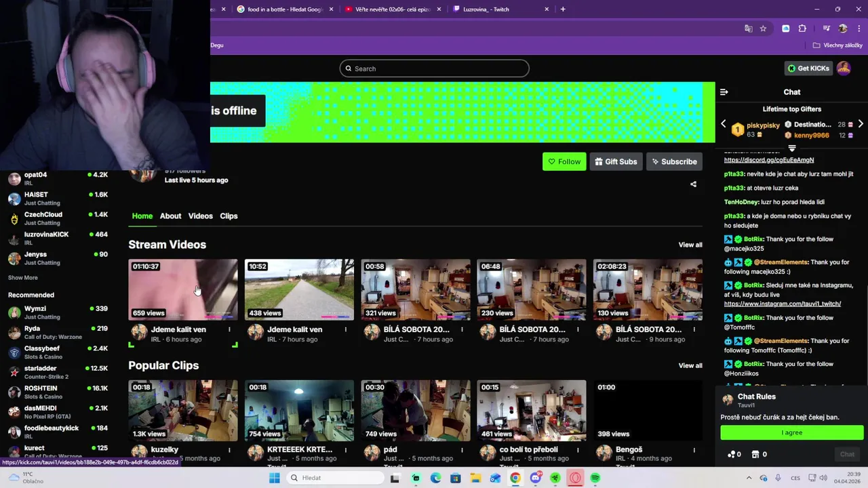Open options menu for 230-views BÍLÁ SOBOTA video
868x488 pixels.
coord(578,329)
